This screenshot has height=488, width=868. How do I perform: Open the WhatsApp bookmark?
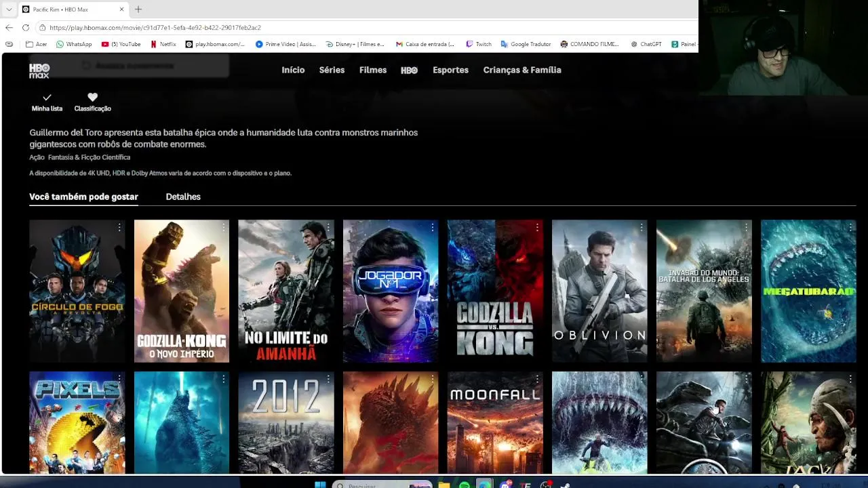pyautogui.click(x=74, y=44)
